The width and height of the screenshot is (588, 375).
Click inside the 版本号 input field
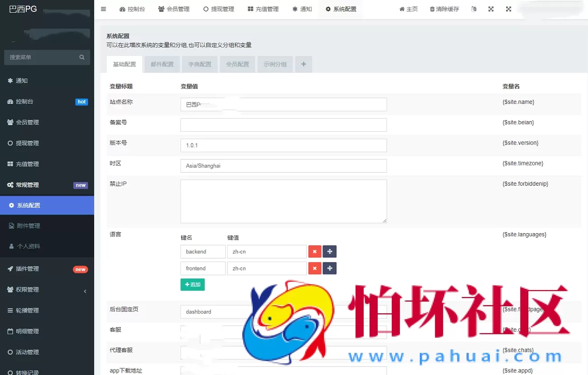283,145
